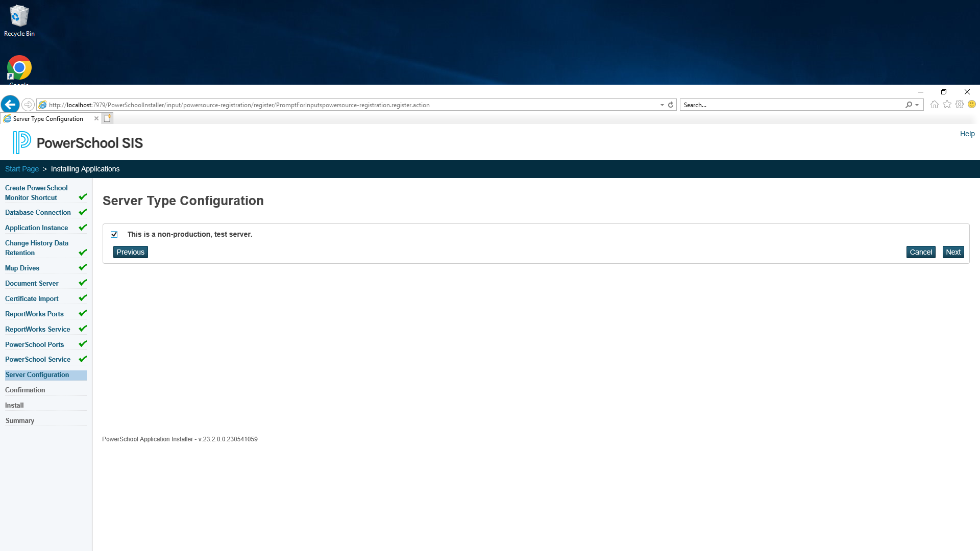Click green checkmark beside ReportWorks Ports
Image resolution: width=980 pixels, height=551 pixels.
[x=83, y=313]
